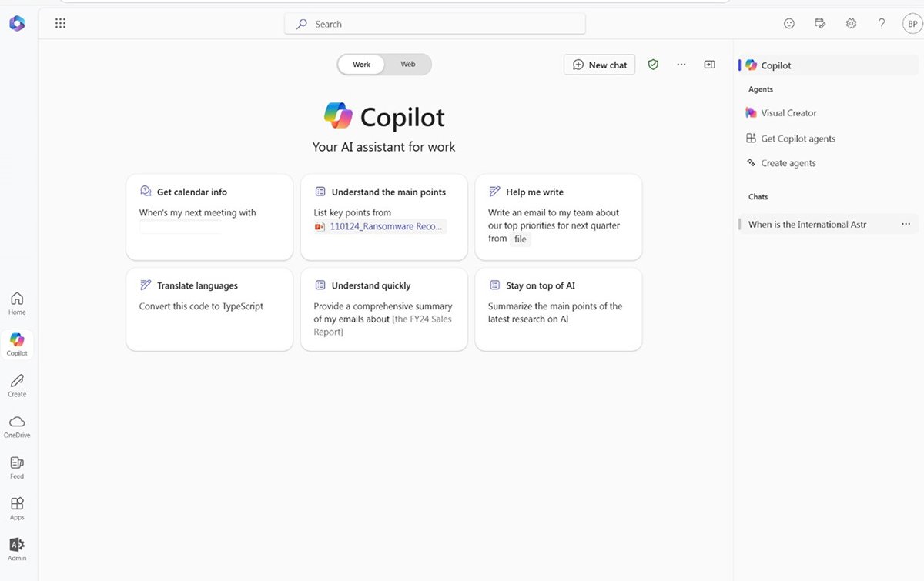Image resolution: width=924 pixels, height=581 pixels.
Task: Open Admin from the left sidebar
Action: [x=17, y=549]
